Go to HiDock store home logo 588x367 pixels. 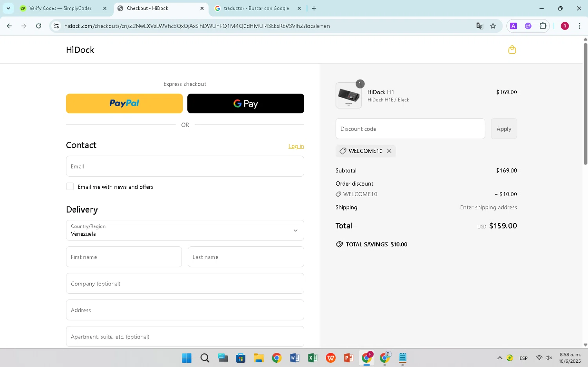click(80, 50)
